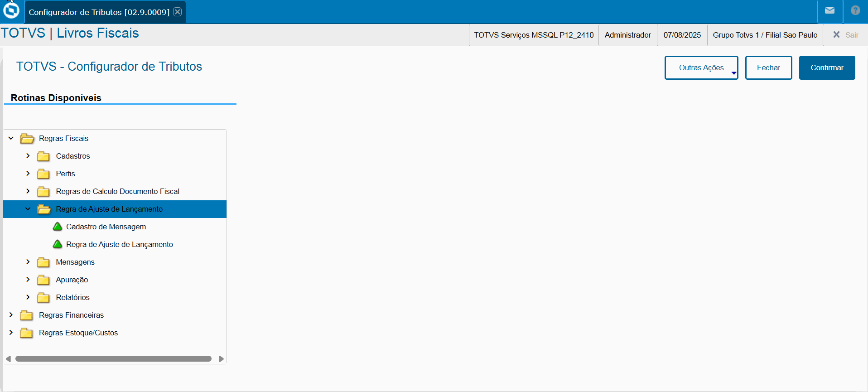This screenshot has width=868, height=392.
Task: Collapse the Regras Fiscais tree node
Action: pos(11,138)
